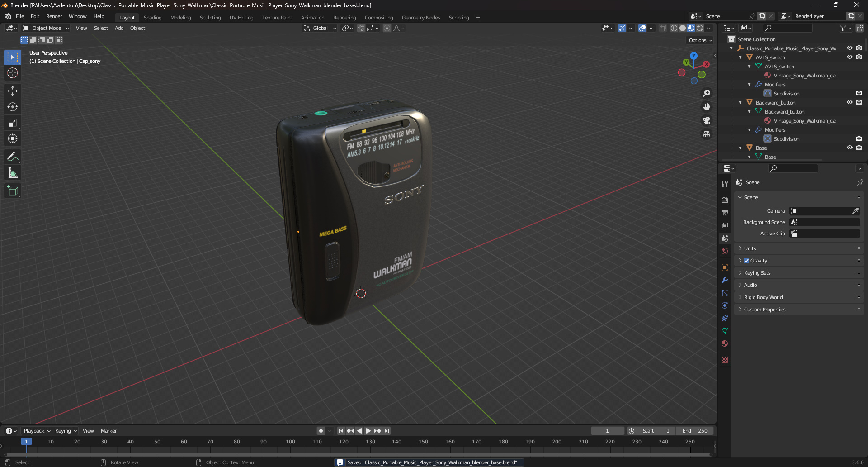Open File menu
The width and height of the screenshot is (868, 467).
tap(20, 16)
